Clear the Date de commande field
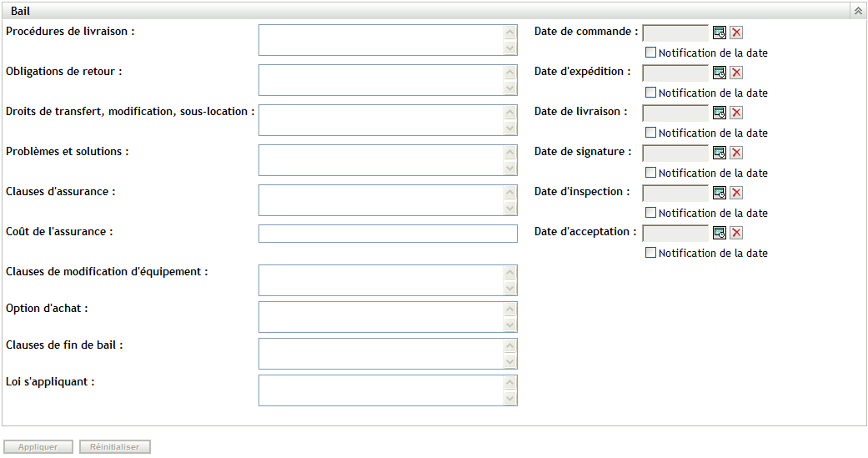 [x=736, y=33]
